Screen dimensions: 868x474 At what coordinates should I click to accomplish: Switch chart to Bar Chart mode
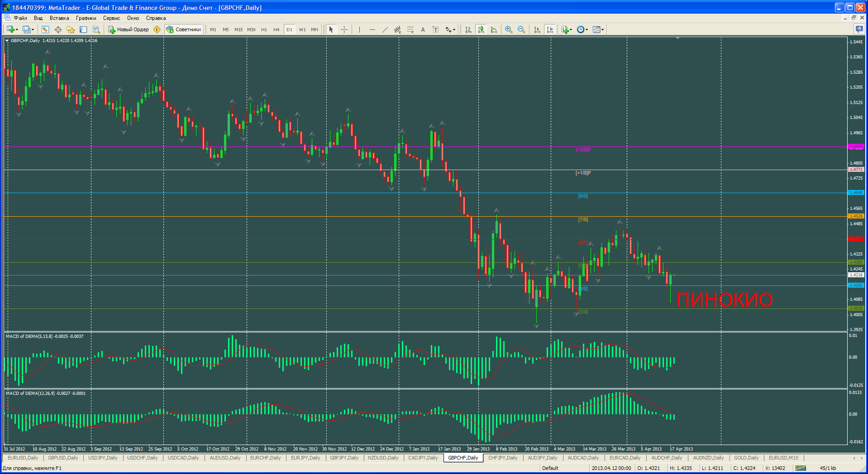(x=468, y=29)
